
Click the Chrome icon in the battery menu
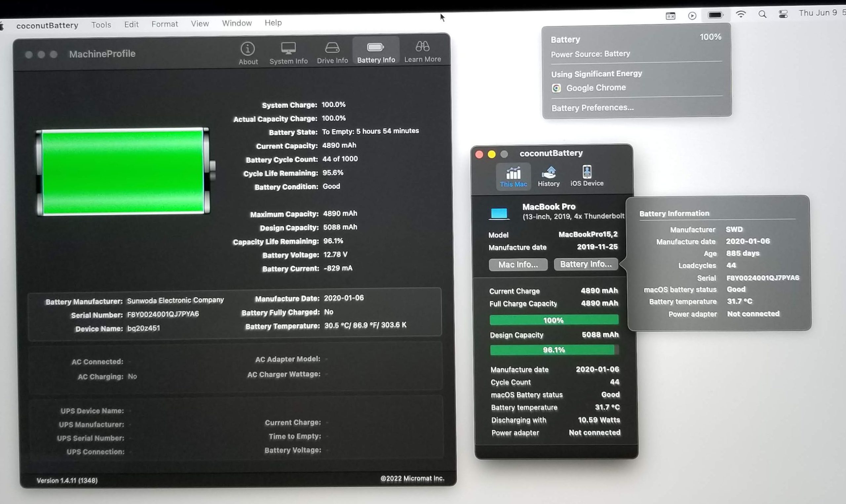tap(556, 88)
